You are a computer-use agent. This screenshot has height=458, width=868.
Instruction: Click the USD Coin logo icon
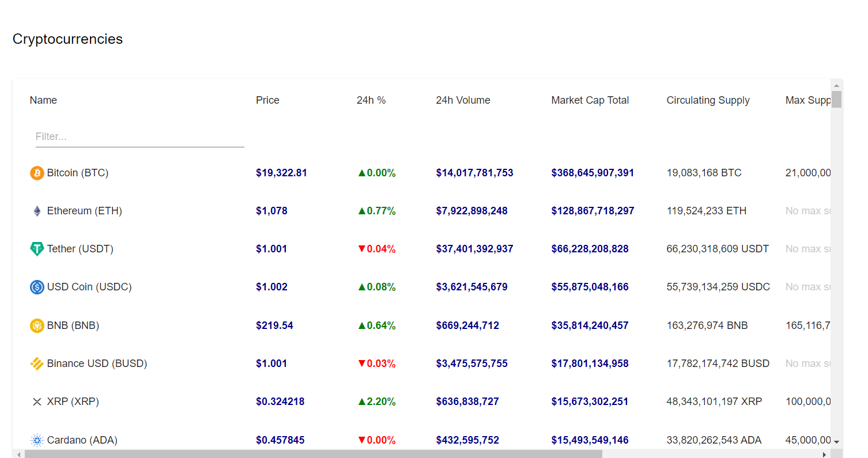pyautogui.click(x=37, y=287)
